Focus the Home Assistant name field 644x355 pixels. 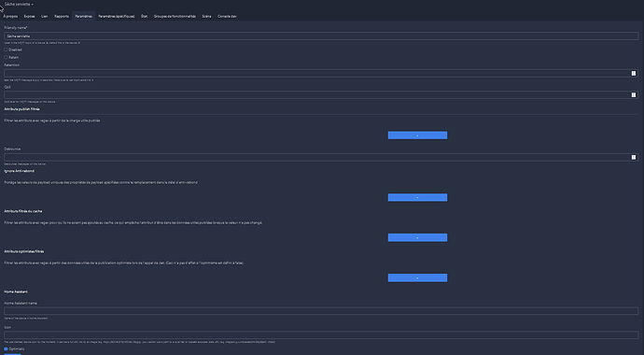pyautogui.click(x=321, y=311)
